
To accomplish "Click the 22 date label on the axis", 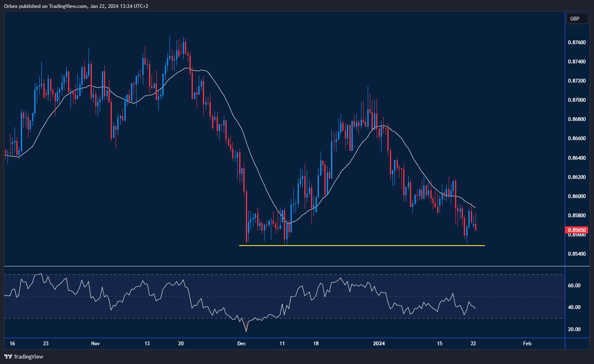I will 473,344.
